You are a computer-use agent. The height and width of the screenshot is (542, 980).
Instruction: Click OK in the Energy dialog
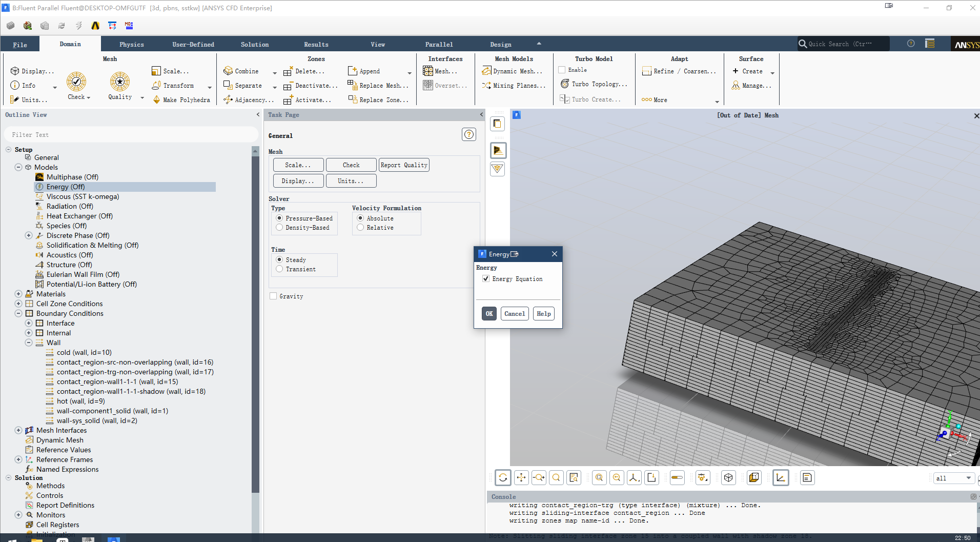point(489,314)
